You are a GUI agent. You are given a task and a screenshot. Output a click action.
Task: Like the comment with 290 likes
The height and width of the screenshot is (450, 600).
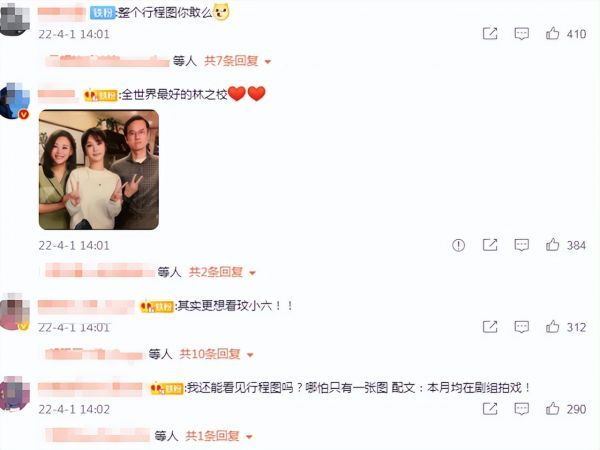point(552,409)
